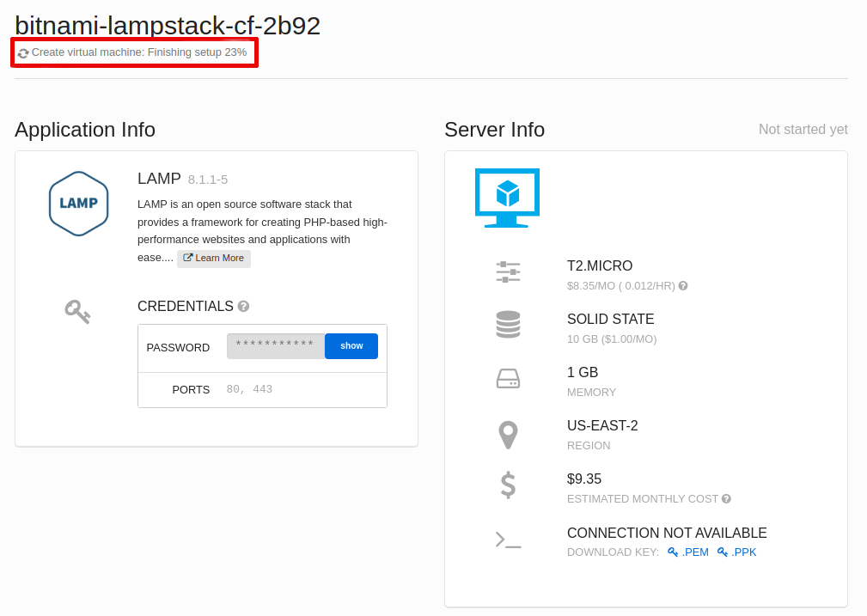Click the ports value 80, 443
Viewport: 867px width, 616px height.
point(249,389)
